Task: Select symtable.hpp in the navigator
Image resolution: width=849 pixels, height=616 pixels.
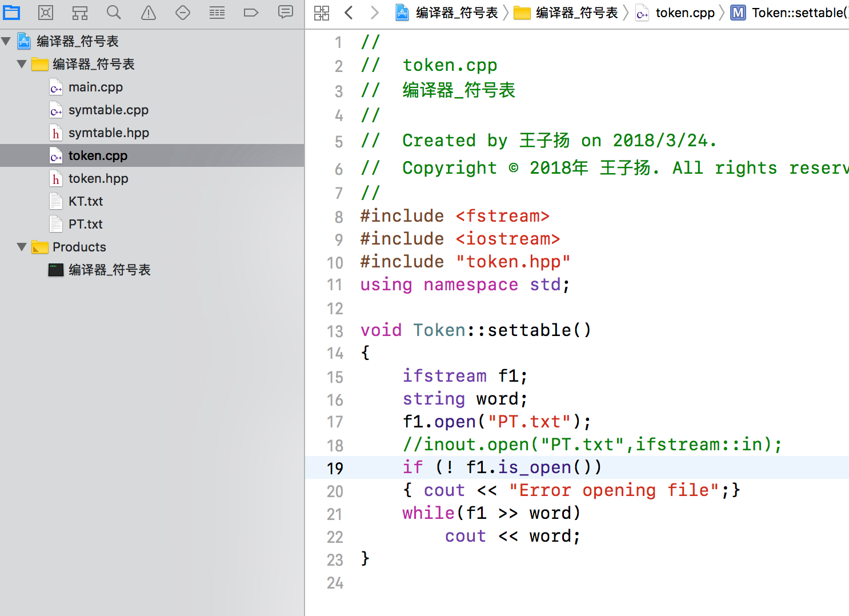Action: coord(152,133)
